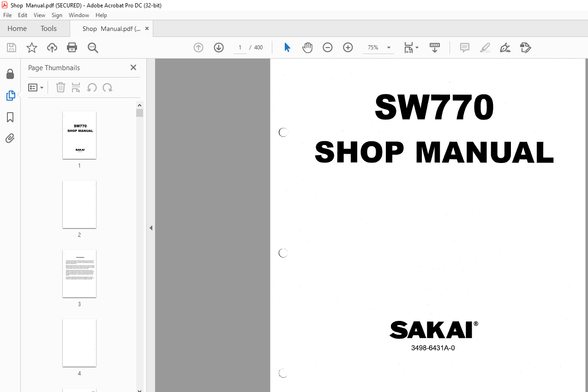Select page 2 thumbnail
Screen dimensions: 588x392
pos(79,204)
